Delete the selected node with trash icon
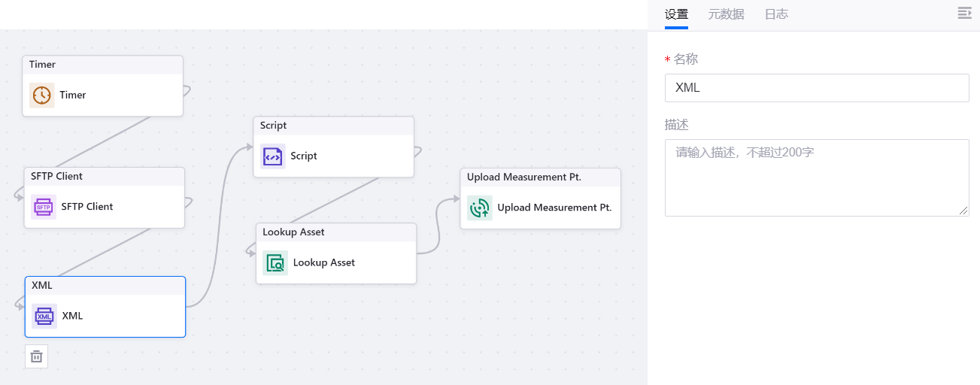Image resolution: width=980 pixels, height=385 pixels. point(36,356)
